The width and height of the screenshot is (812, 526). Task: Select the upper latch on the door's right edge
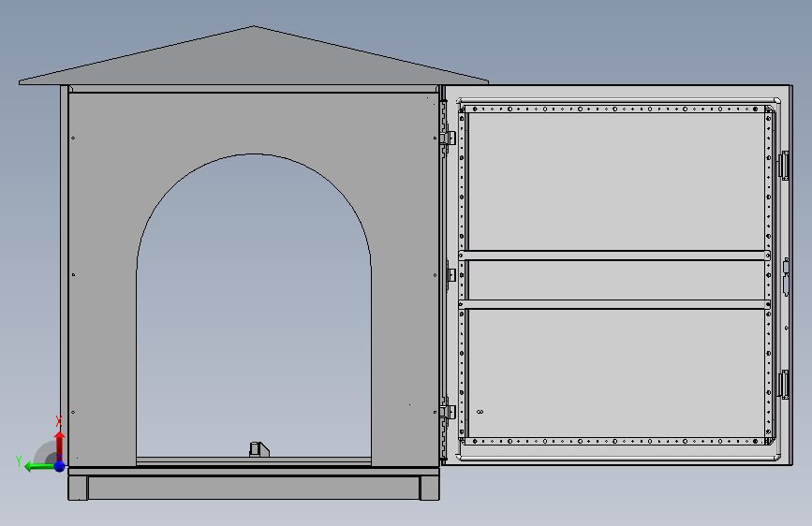[784, 166]
